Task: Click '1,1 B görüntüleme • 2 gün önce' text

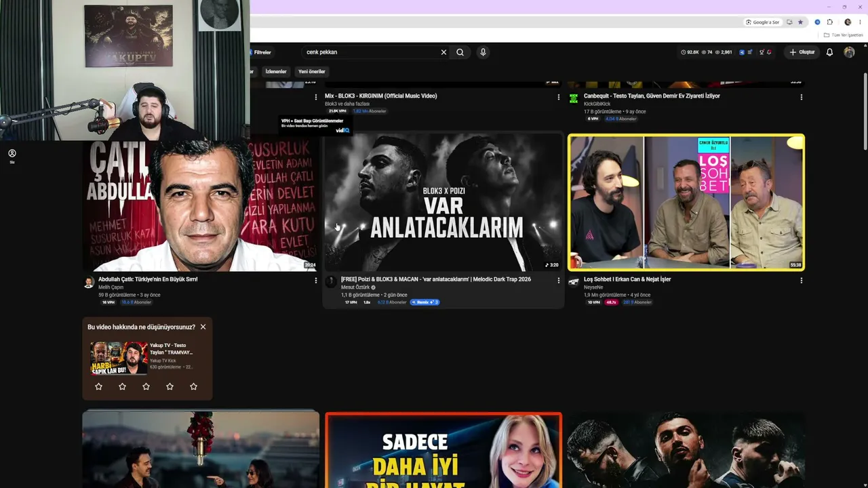Action: (374, 296)
